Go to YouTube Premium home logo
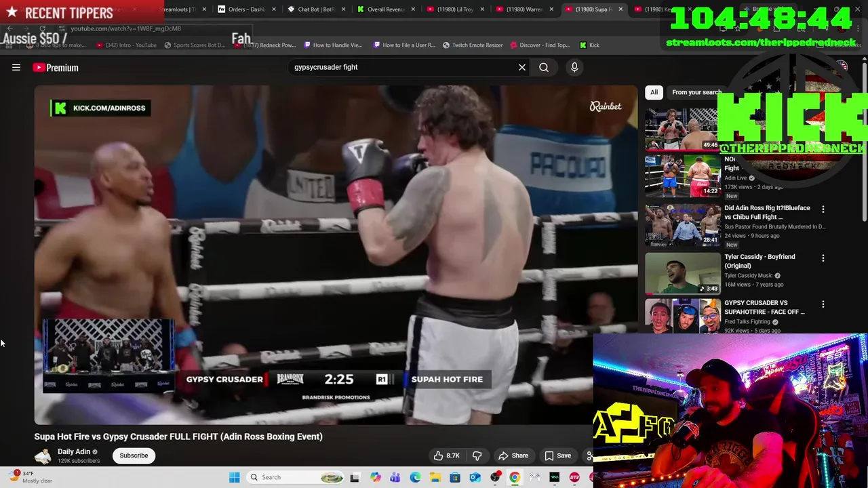This screenshot has height=488, width=868. click(x=56, y=67)
